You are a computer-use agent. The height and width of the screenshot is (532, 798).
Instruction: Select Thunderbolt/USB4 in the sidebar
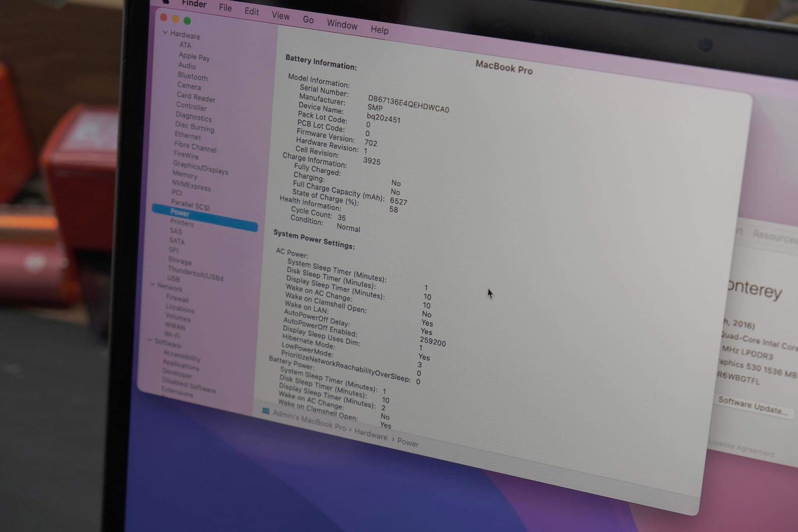pos(195,274)
